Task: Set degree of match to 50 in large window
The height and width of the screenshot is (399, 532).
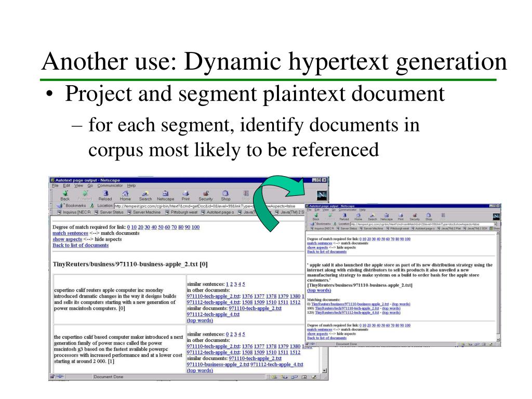Action: [161, 227]
